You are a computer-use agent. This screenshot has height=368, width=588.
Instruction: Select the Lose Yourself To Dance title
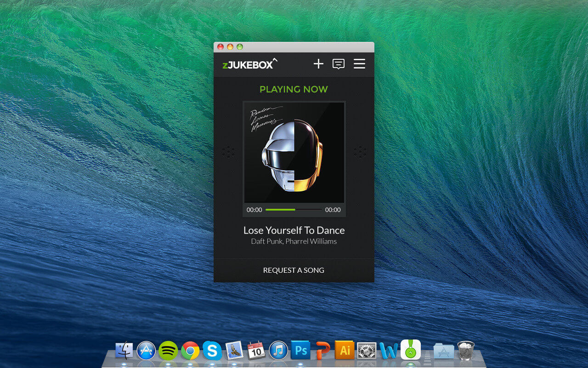[294, 230]
